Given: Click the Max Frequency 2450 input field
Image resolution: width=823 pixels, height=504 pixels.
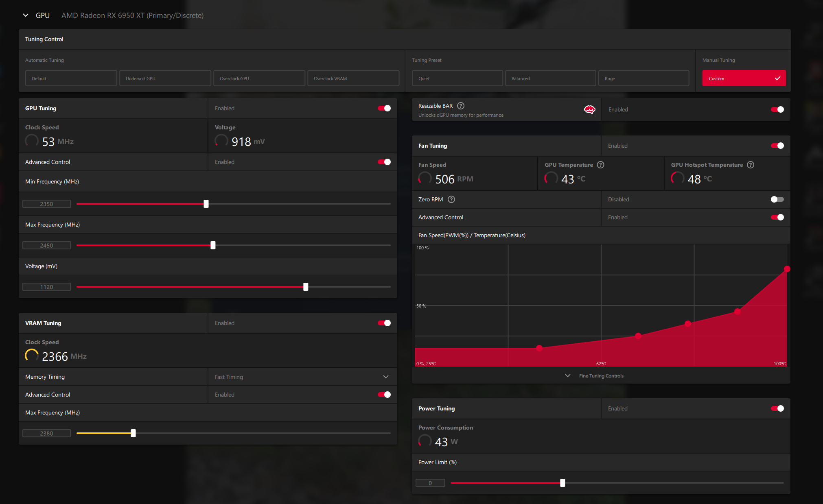Looking at the screenshot, I should (46, 245).
